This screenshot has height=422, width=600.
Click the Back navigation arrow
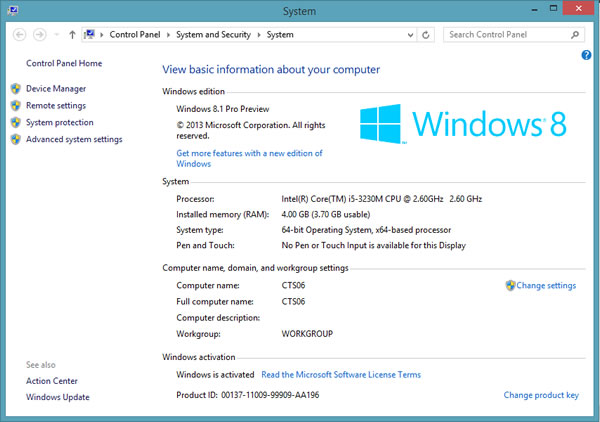coord(20,34)
